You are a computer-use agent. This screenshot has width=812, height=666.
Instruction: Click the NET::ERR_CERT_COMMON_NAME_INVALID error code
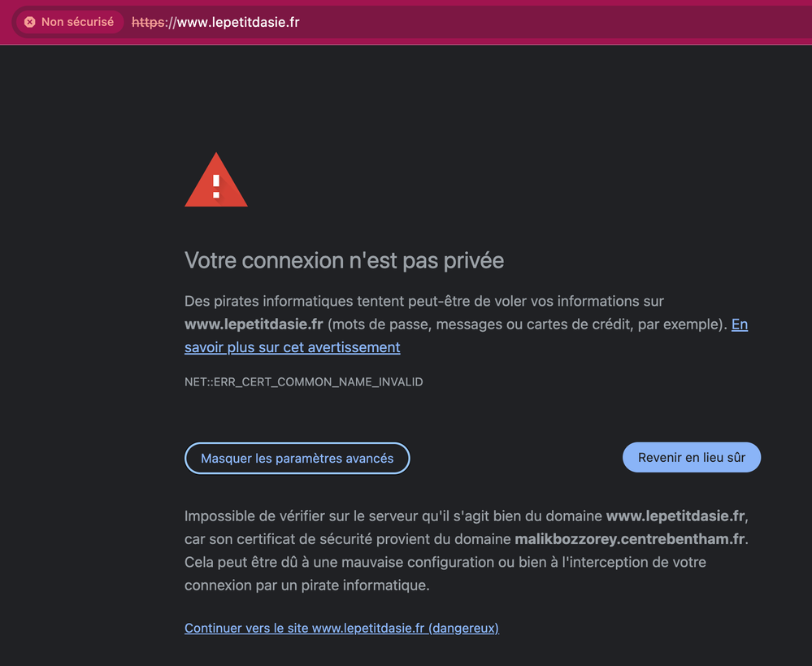pos(303,381)
